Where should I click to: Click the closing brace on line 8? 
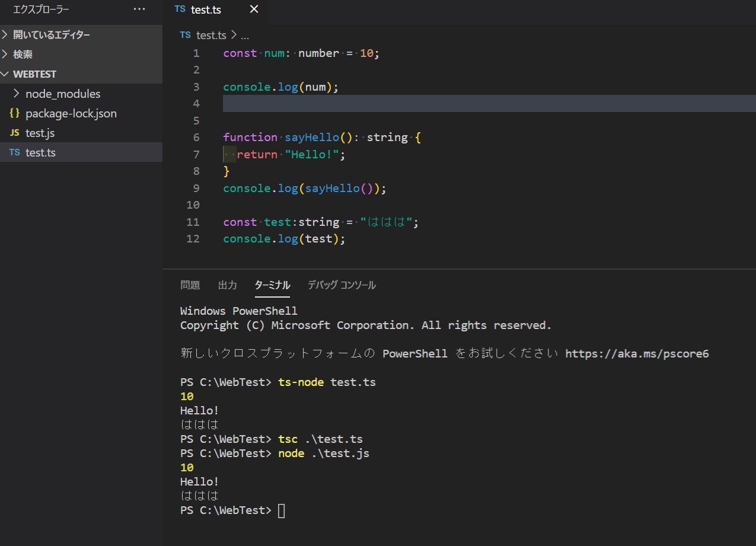(x=226, y=171)
